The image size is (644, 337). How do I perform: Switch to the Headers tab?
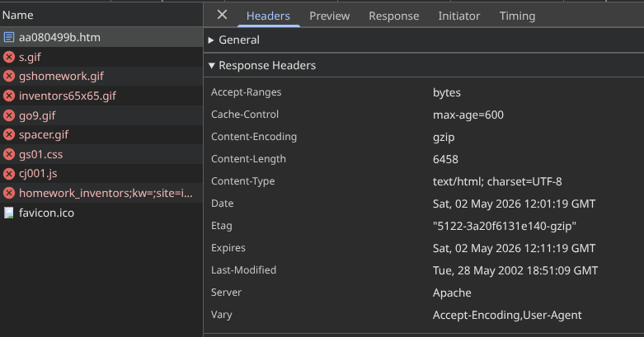pyautogui.click(x=268, y=16)
